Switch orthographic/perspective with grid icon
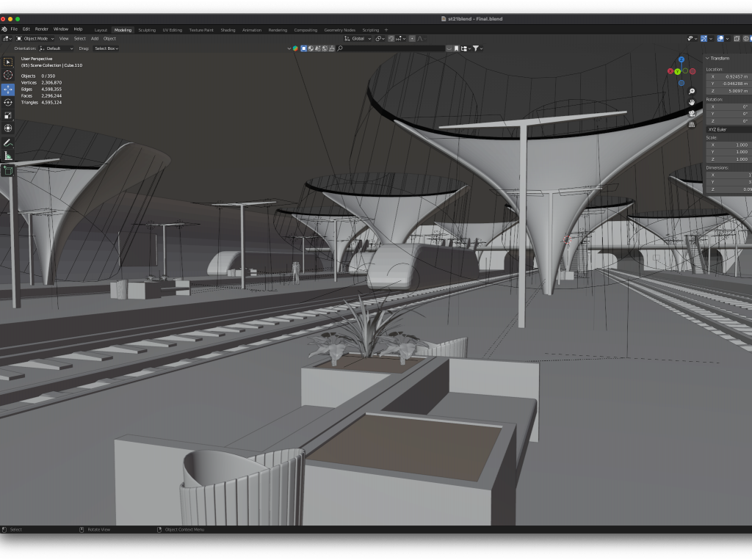752x560 pixels. coord(692,125)
